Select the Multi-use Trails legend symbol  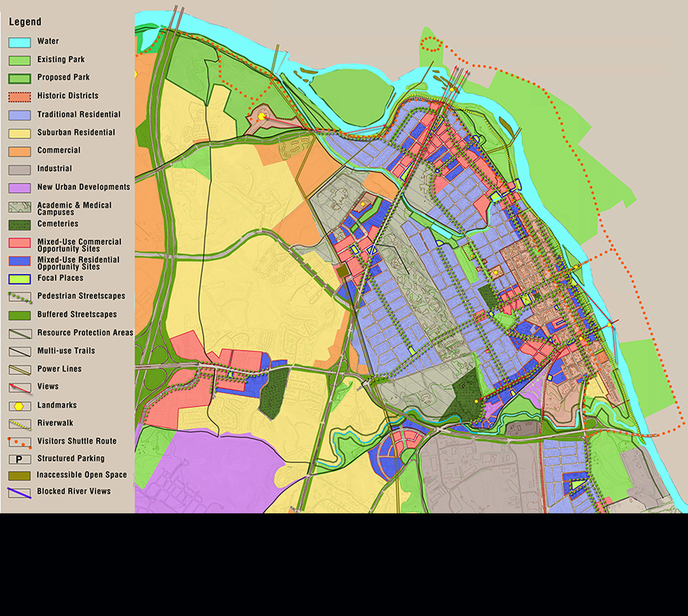coord(19,352)
